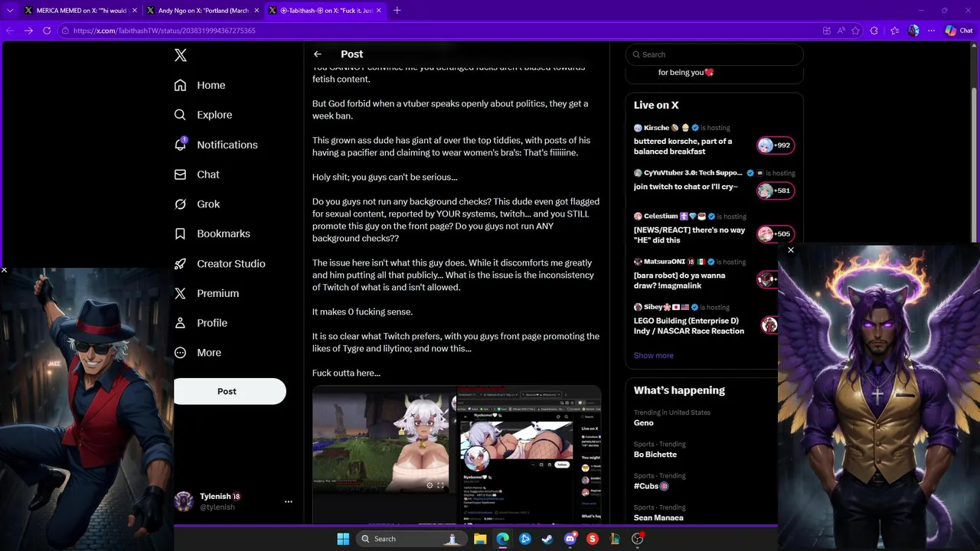Viewport: 980px width, 551px height.
Task: Reload the page with the refresh icon
Action: 47,31
